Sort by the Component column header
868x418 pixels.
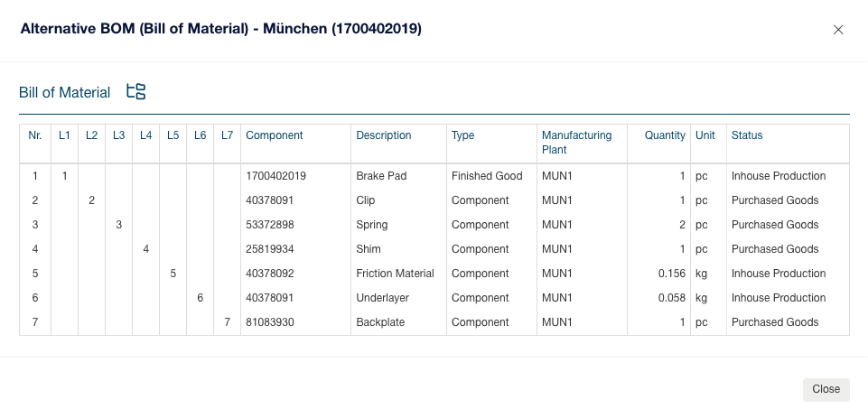(275, 135)
